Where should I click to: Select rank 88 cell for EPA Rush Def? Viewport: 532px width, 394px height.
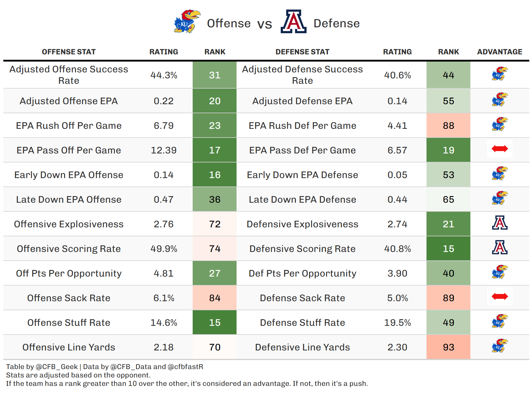click(448, 126)
